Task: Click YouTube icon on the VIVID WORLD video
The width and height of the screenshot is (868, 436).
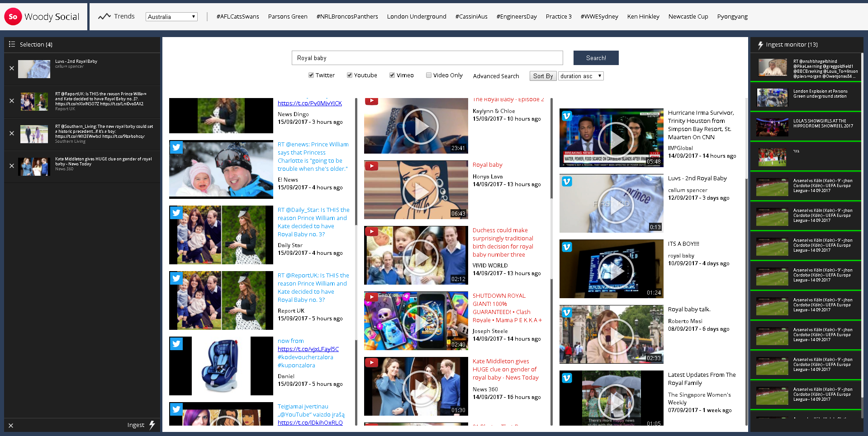Action: pyautogui.click(x=371, y=231)
